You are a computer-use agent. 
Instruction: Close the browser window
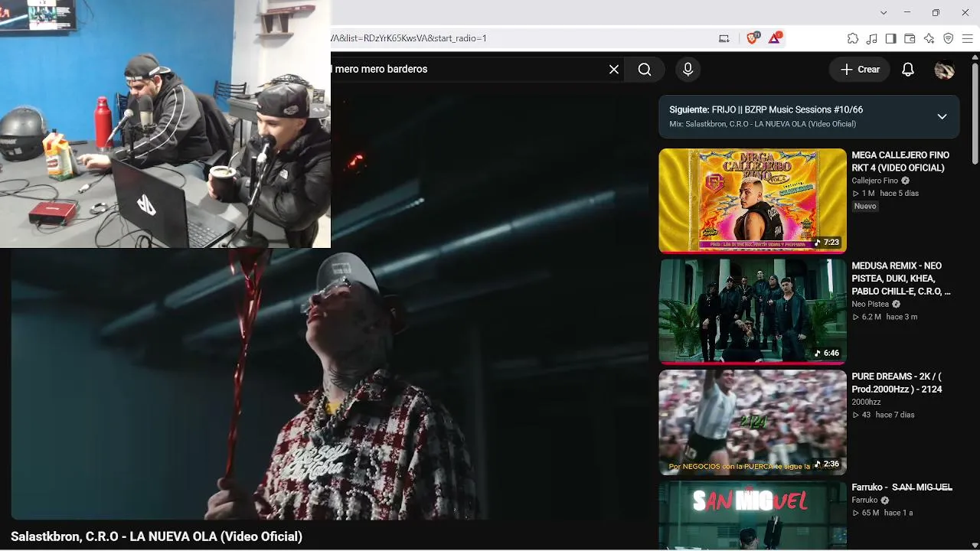tap(965, 13)
